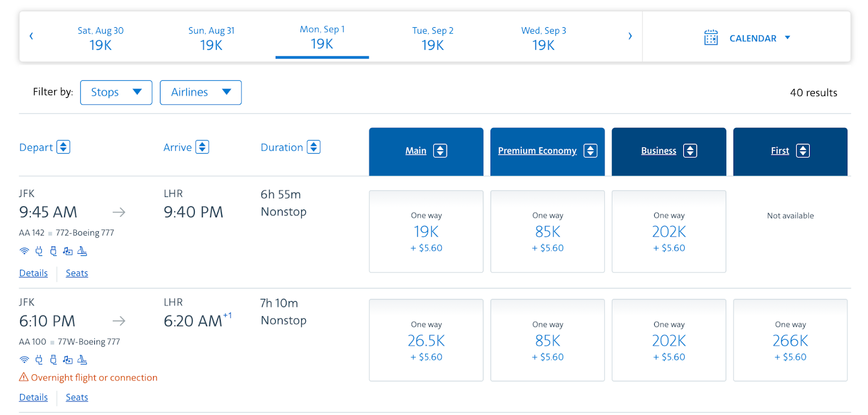868x415 pixels.
Task: Click USB power icon for AA 142
Action: tap(53, 251)
